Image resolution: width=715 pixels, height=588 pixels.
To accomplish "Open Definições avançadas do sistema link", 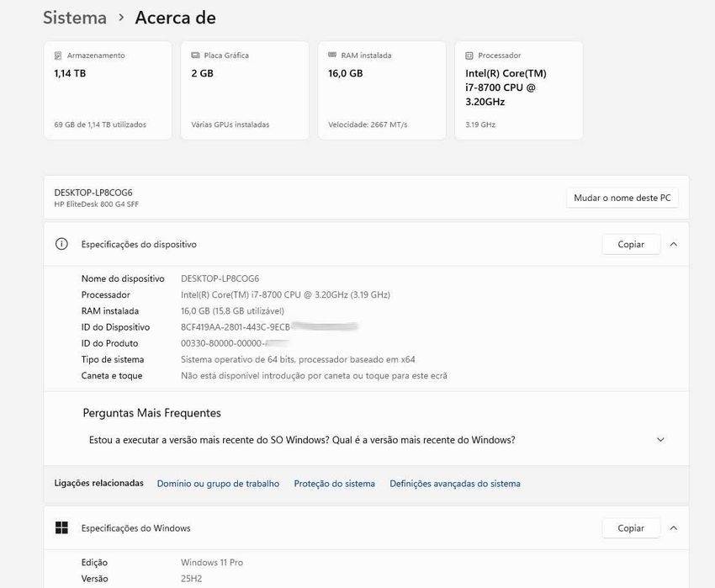I will 454,484.
